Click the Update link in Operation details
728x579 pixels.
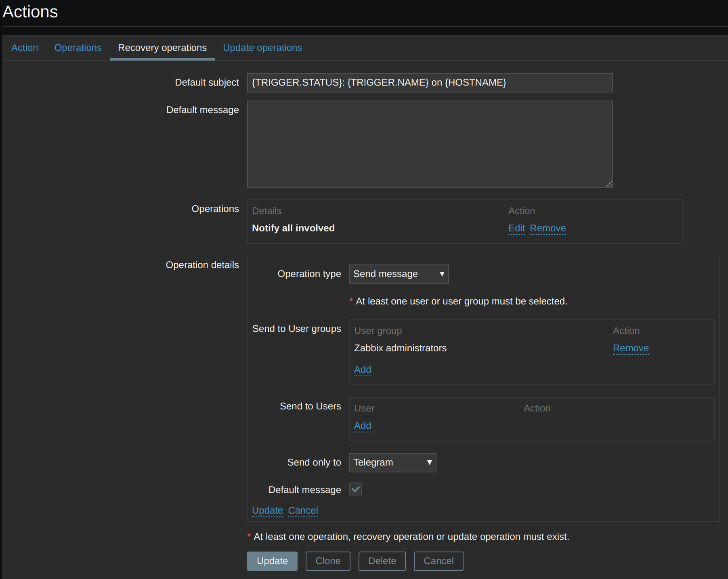pos(267,510)
